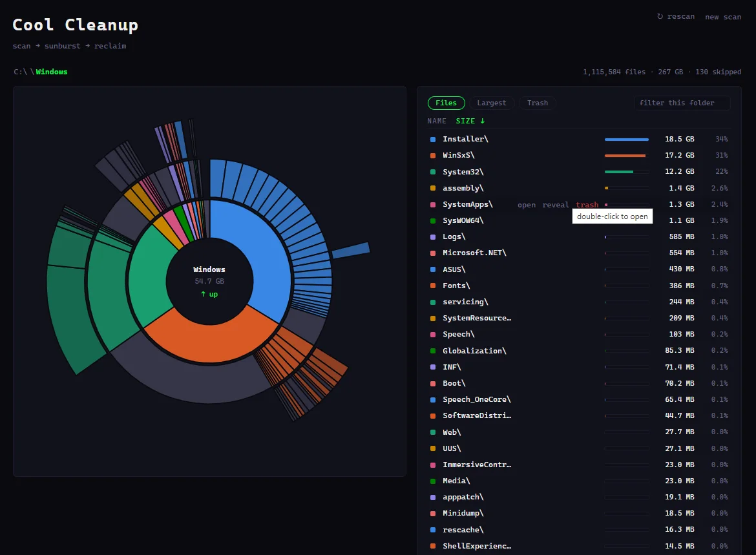
Task: Select the ASUS\ folder row
Action: click(578, 269)
